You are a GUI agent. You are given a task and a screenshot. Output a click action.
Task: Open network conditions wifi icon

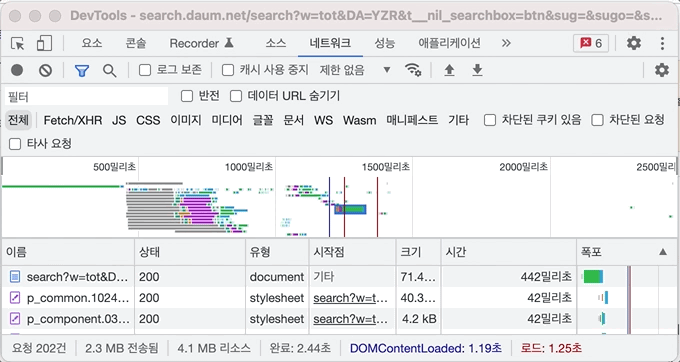tap(412, 70)
